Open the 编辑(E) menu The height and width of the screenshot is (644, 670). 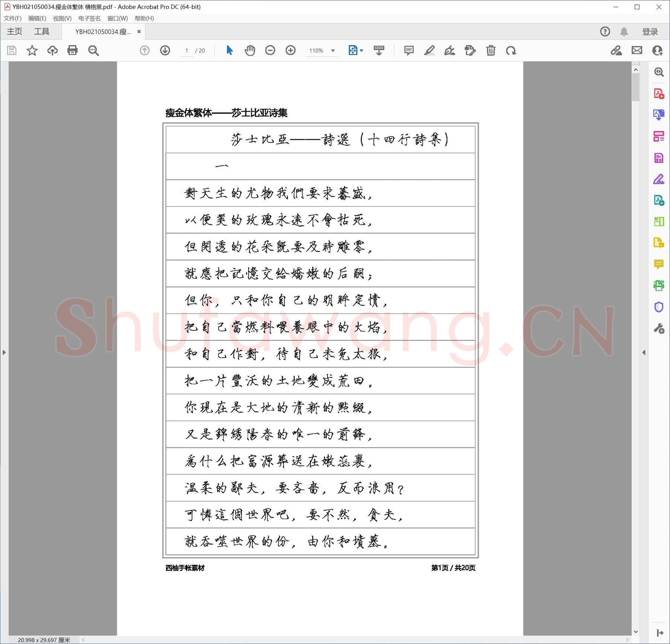pos(37,18)
